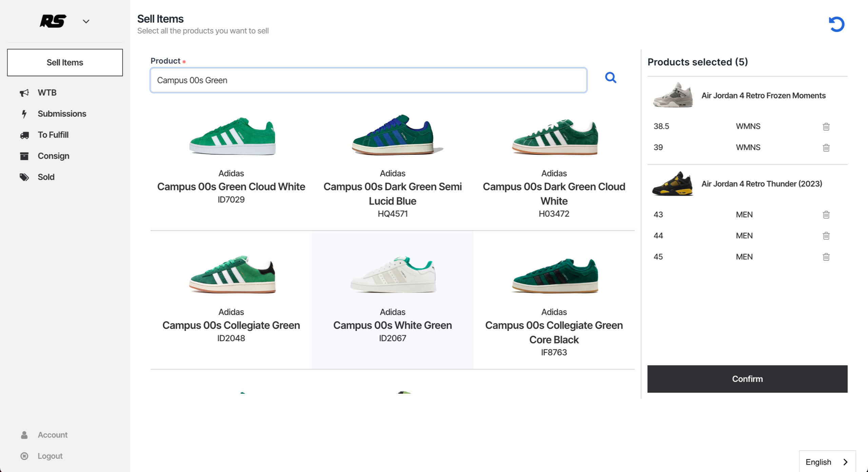Delete size 38.5 WMNS entry
The height and width of the screenshot is (472, 868).
(826, 126)
